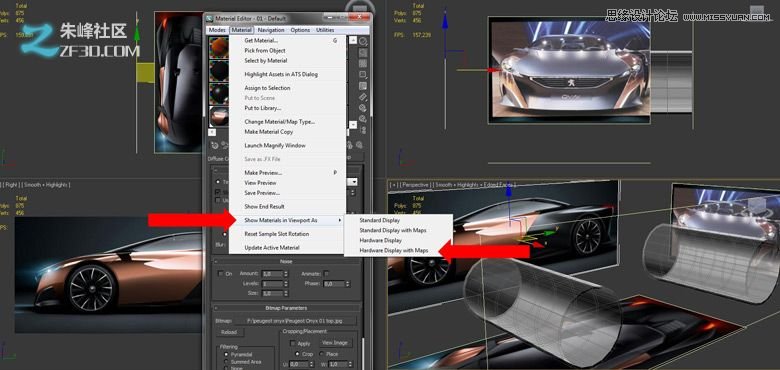Open the mapping dropdown arrow in Coordinates
Image resolution: width=780 pixels, height=370 pixels.
(353, 182)
